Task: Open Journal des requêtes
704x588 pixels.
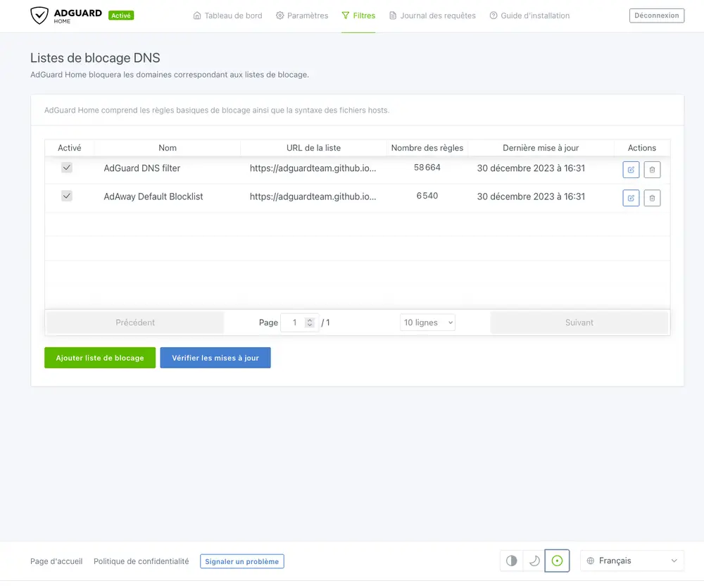Action: pos(432,15)
